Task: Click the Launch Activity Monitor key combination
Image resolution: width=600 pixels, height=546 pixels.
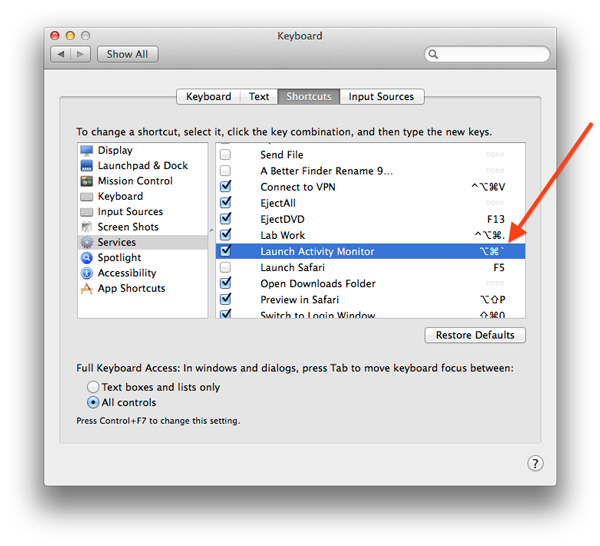Action: point(492,251)
